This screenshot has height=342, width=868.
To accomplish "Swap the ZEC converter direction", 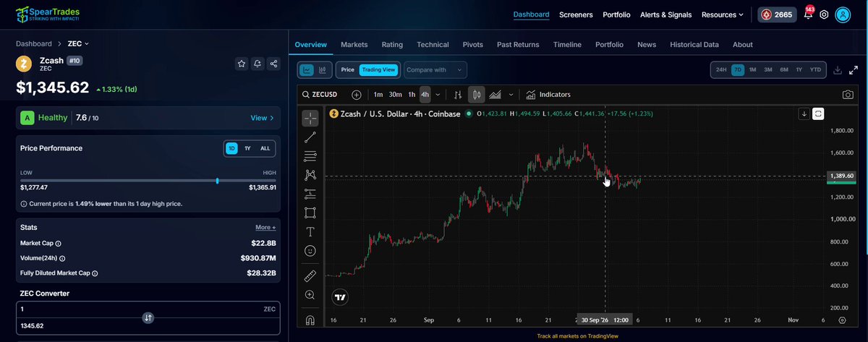I will (148, 317).
